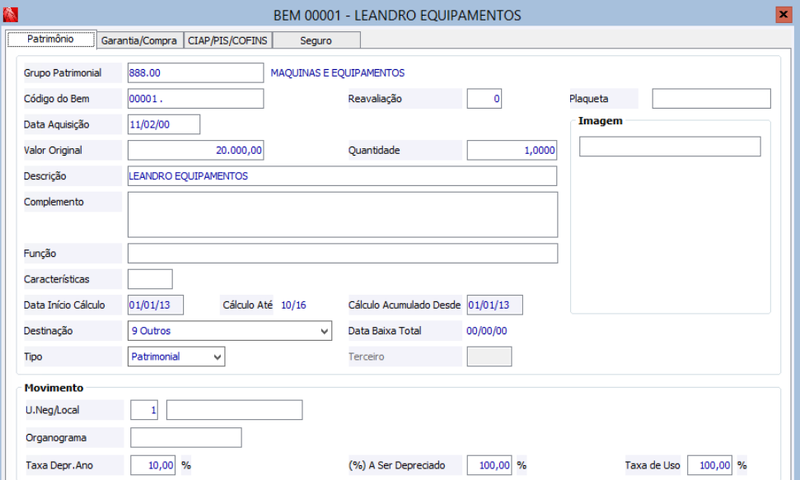This screenshot has height=480, width=800.
Task: Focus the Complemento text area
Action: pyautogui.click(x=343, y=215)
